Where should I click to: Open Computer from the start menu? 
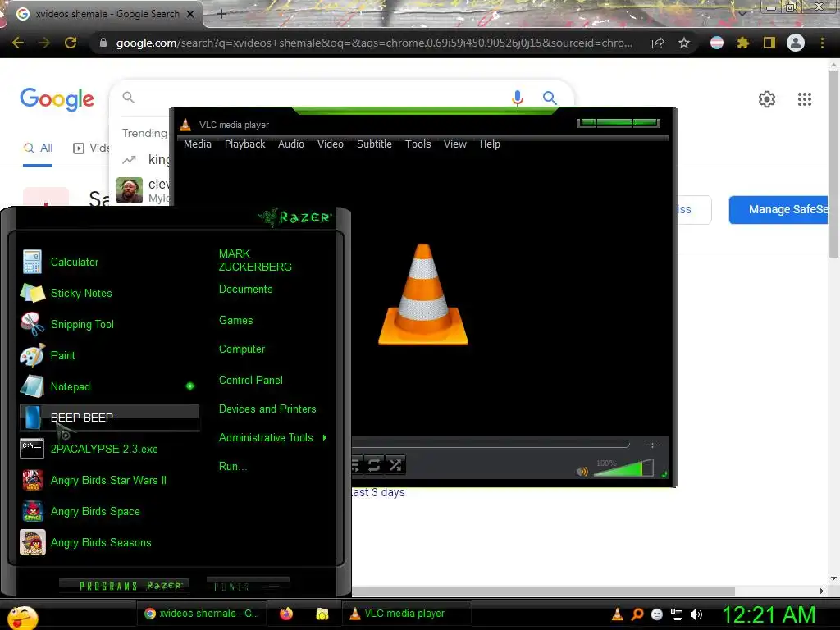point(242,349)
